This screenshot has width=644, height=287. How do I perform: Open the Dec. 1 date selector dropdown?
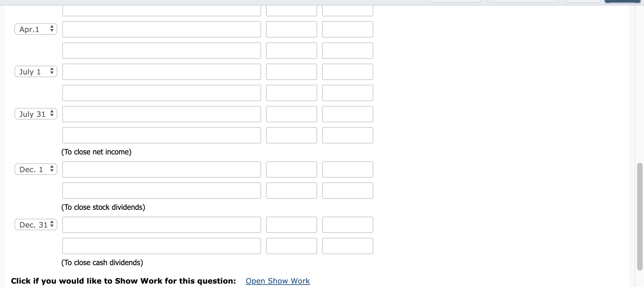point(36,169)
